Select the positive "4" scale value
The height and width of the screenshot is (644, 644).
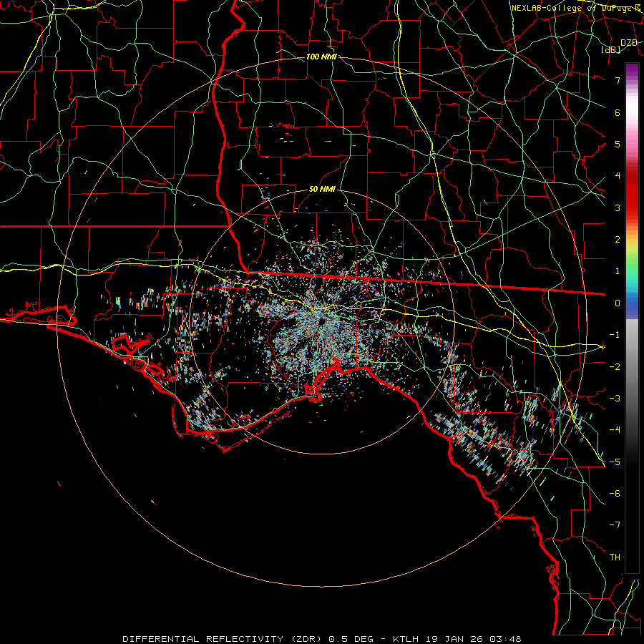(x=618, y=176)
